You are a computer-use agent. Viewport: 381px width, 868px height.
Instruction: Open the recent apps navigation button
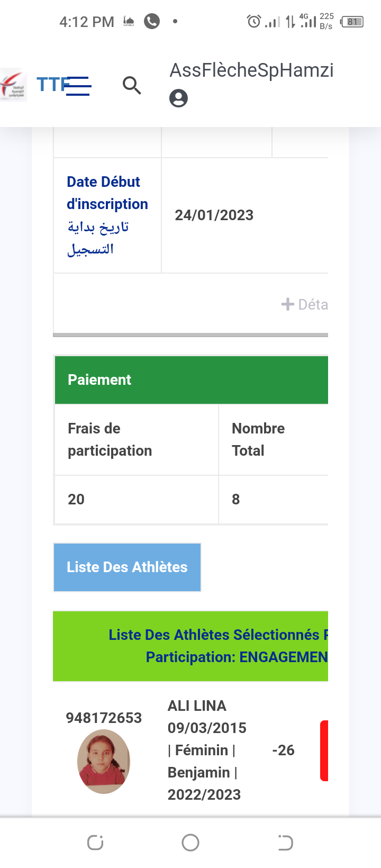(95, 843)
